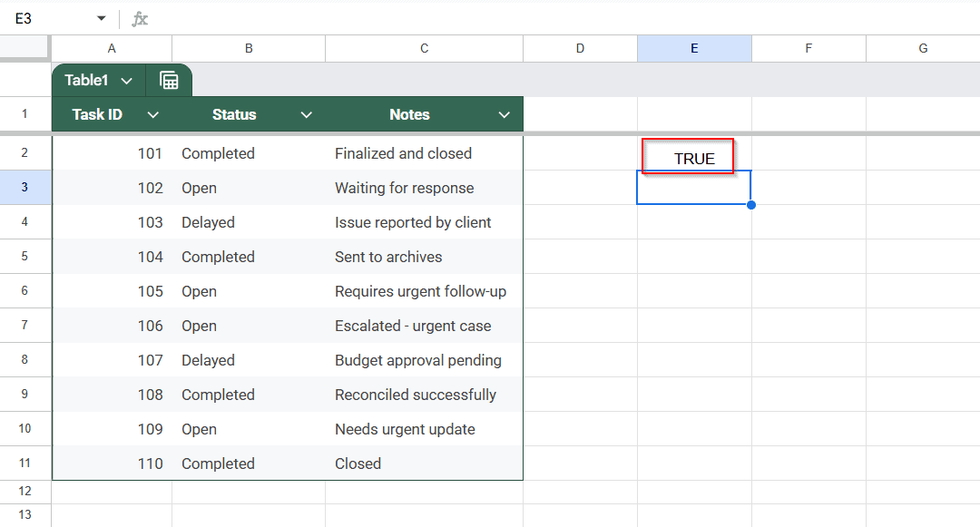Click the Table1 name label

click(86, 81)
